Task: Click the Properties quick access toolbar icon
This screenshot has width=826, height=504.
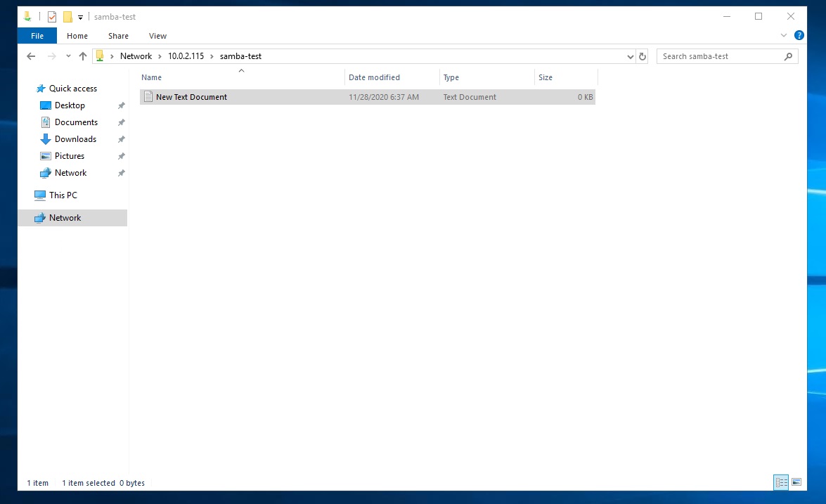Action: pyautogui.click(x=51, y=17)
